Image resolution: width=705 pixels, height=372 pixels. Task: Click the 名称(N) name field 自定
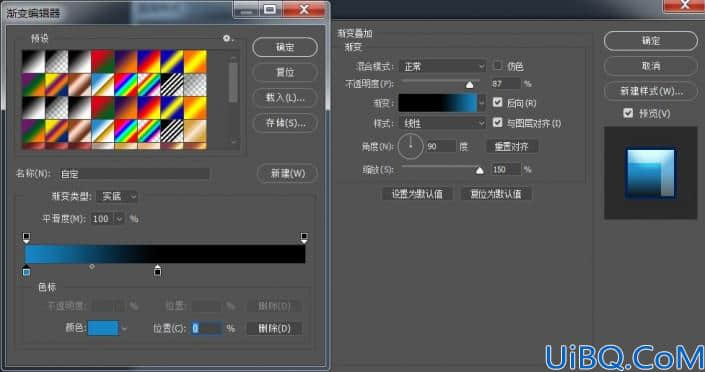point(135,174)
